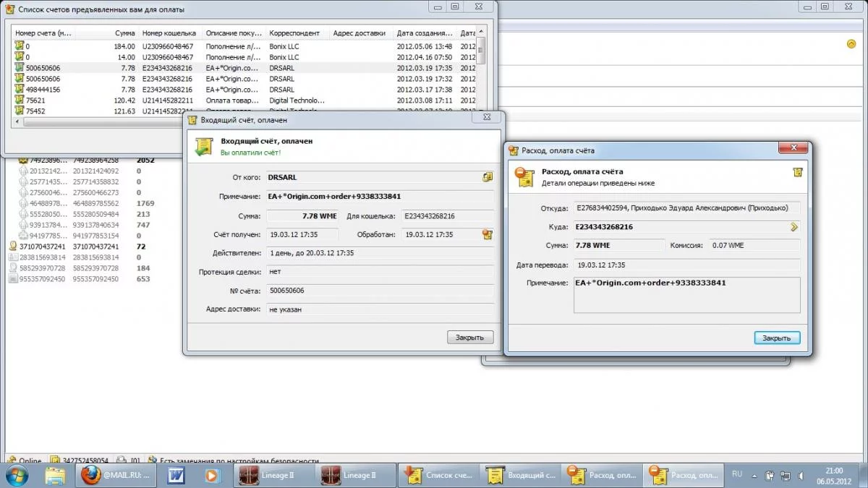This screenshot has width=868, height=488.
Task: Open Microsoft Word from the taskbar
Action: pos(176,475)
